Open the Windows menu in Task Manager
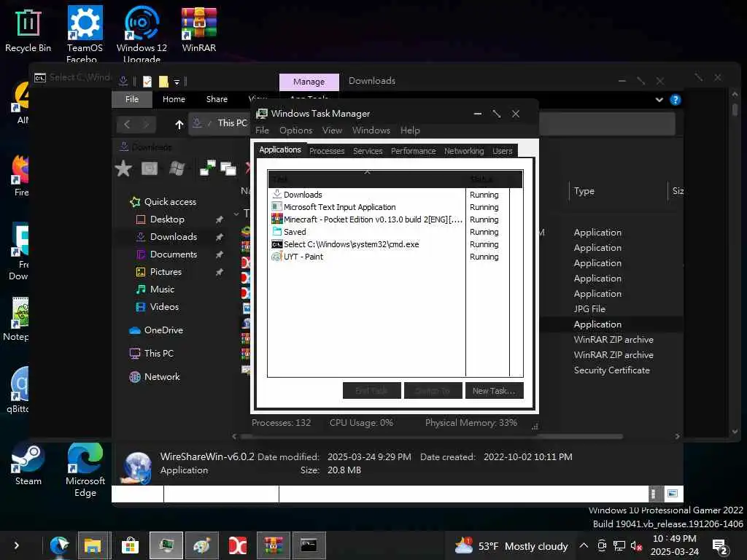This screenshot has height=560, width=747. [x=371, y=130]
